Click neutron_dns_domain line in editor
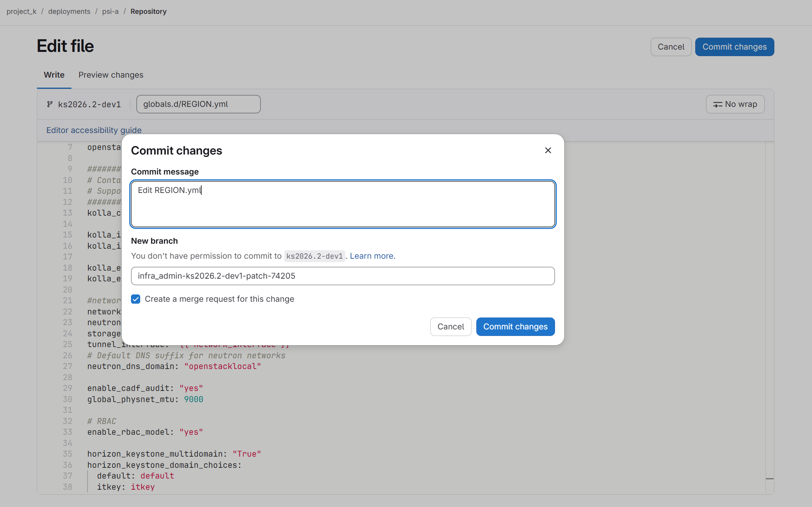This screenshot has height=507, width=812. pos(174,366)
